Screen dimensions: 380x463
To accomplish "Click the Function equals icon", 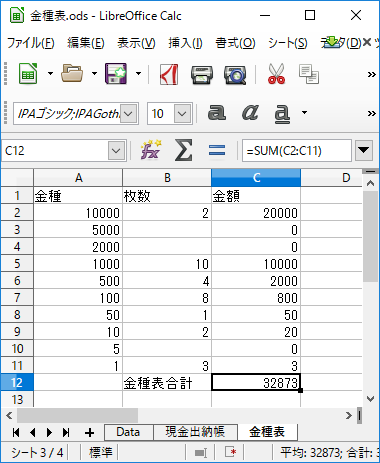I will tap(217, 150).
